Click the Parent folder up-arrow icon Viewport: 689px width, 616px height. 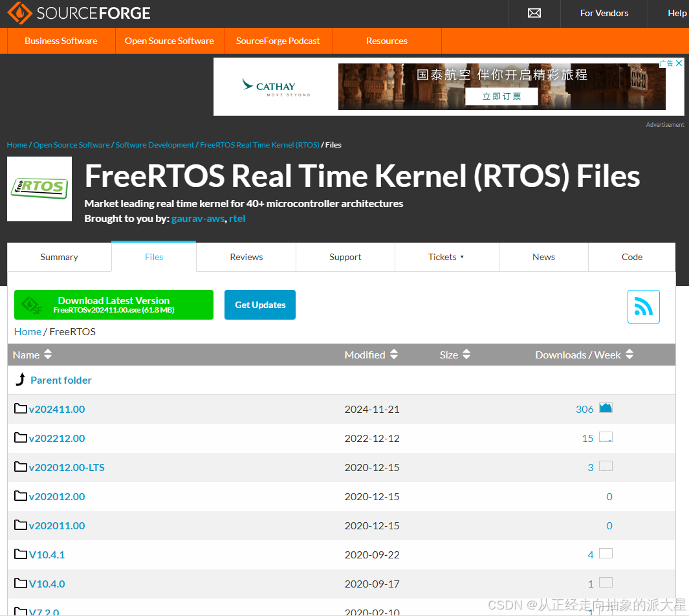[x=20, y=379]
